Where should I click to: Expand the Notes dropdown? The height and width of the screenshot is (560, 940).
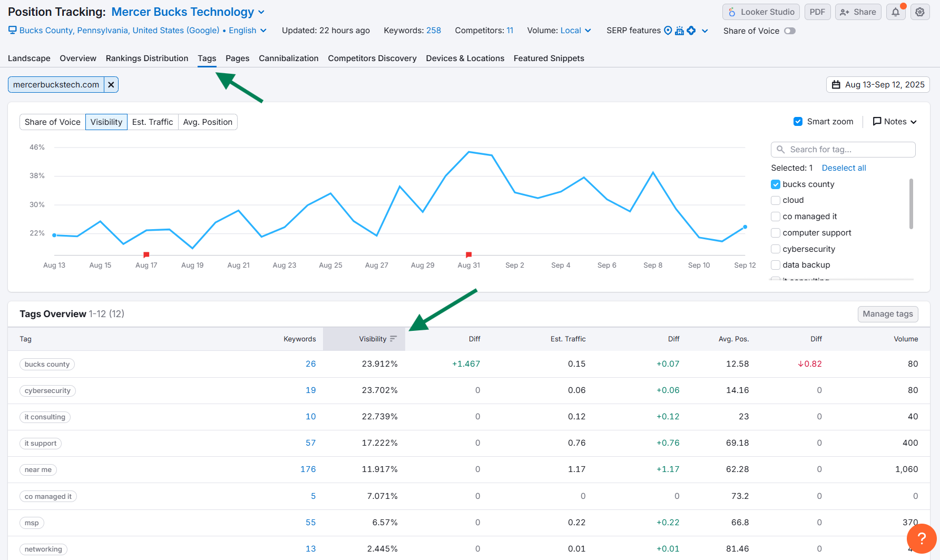pos(914,121)
